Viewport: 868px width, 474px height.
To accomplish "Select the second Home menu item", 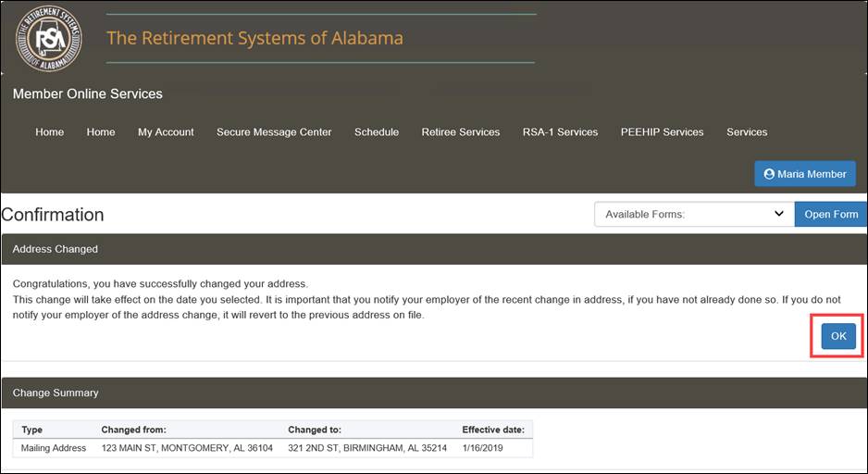I will pos(101,132).
